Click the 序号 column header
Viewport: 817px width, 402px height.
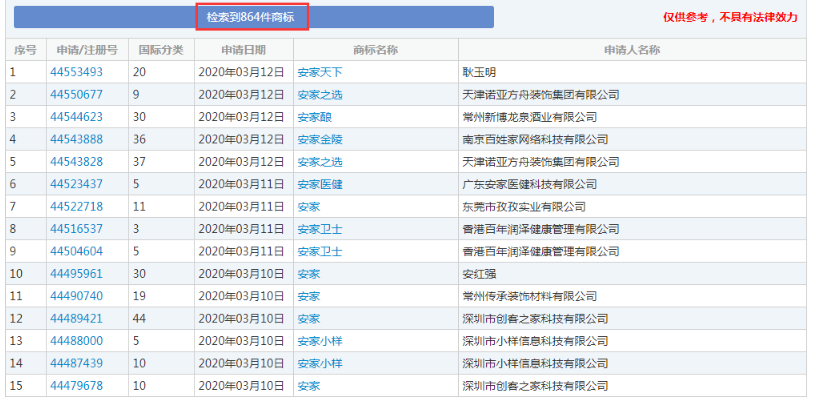[26, 50]
